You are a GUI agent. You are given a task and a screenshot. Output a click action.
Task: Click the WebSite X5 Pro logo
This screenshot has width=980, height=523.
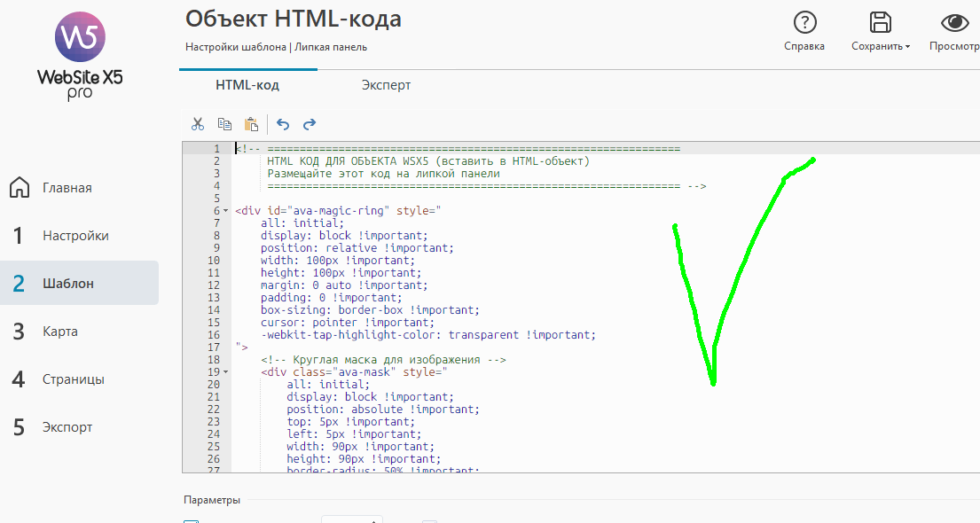pos(80,53)
